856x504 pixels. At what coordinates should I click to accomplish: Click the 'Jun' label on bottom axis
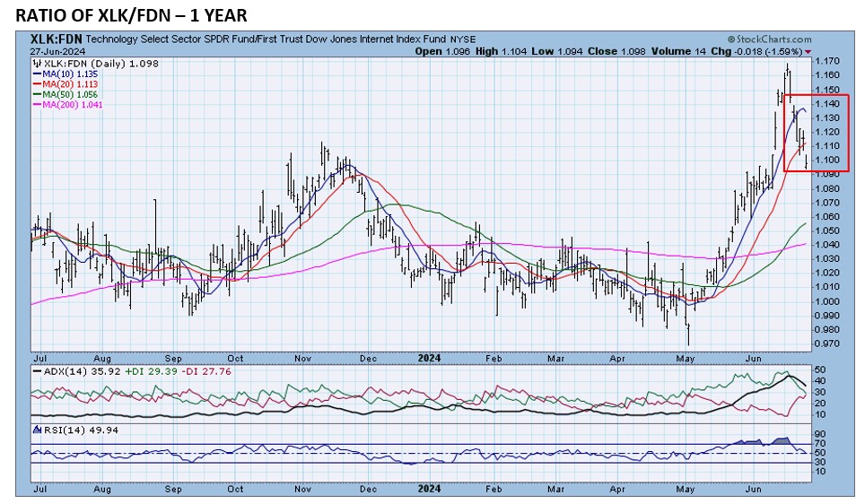coord(754,490)
